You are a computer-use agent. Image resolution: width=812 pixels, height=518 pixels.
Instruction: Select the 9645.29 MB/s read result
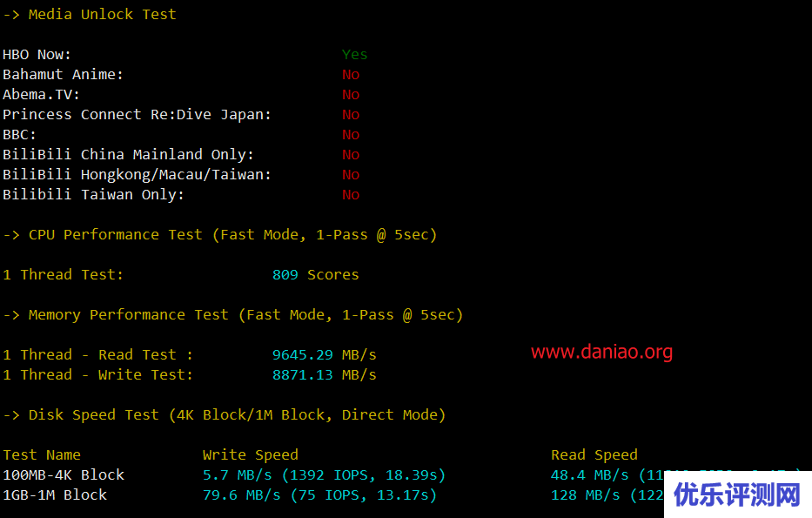point(324,354)
